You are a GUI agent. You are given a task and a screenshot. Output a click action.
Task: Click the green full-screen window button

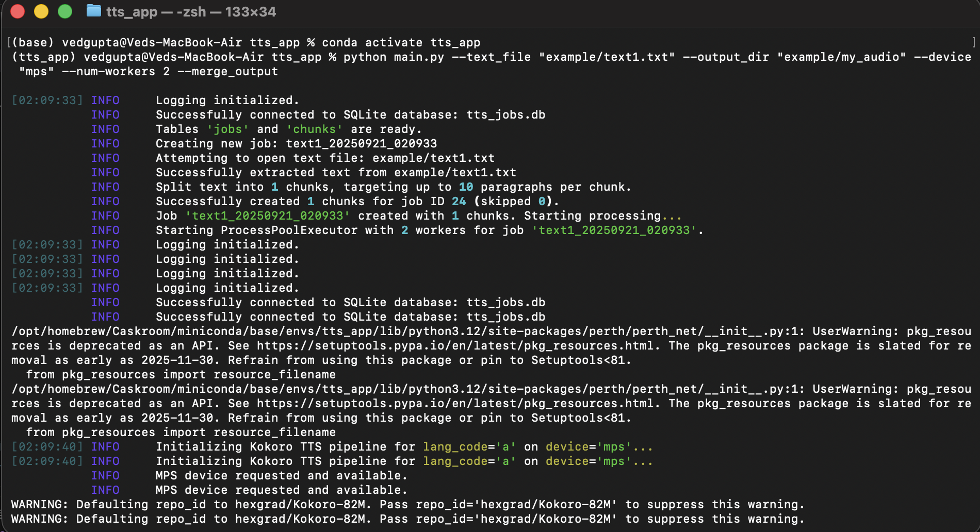65,11
